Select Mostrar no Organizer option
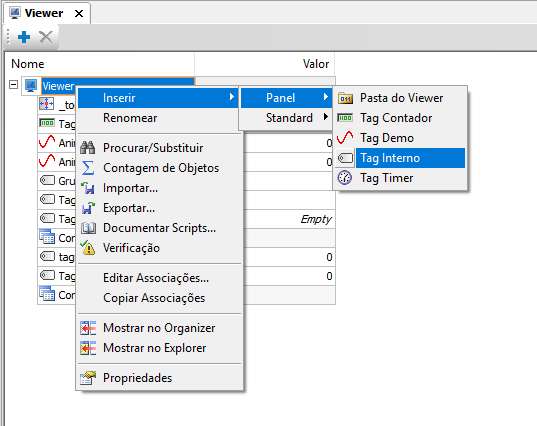Image resolution: width=537 pixels, height=426 pixels. coord(160,328)
